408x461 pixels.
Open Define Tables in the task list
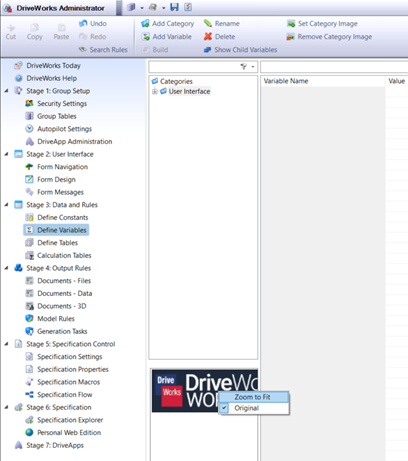click(x=57, y=243)
